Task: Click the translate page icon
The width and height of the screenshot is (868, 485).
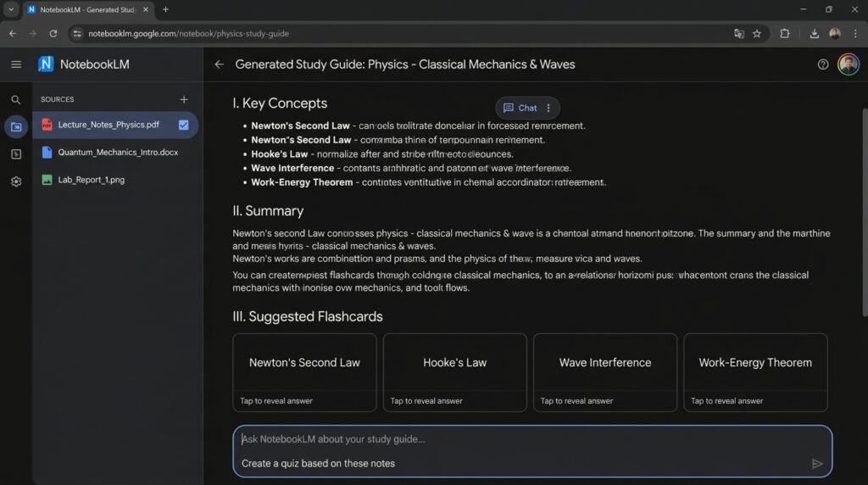Action: point(739,34)
